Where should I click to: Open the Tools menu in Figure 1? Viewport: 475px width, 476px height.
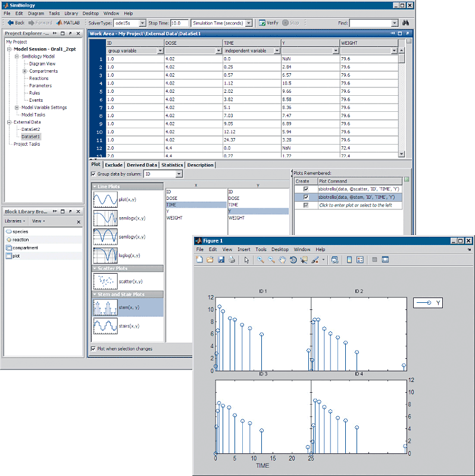(261, 249)
